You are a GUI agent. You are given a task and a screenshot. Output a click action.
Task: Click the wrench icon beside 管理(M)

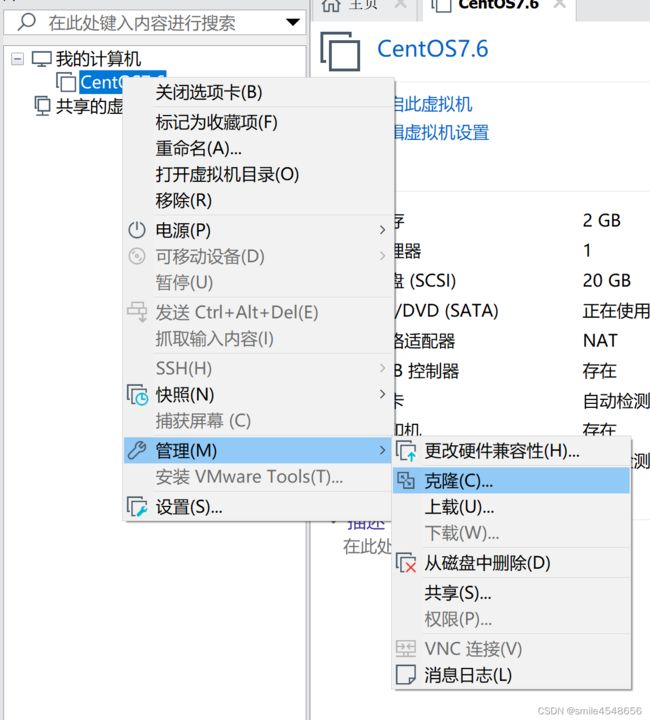pos(137,450)
